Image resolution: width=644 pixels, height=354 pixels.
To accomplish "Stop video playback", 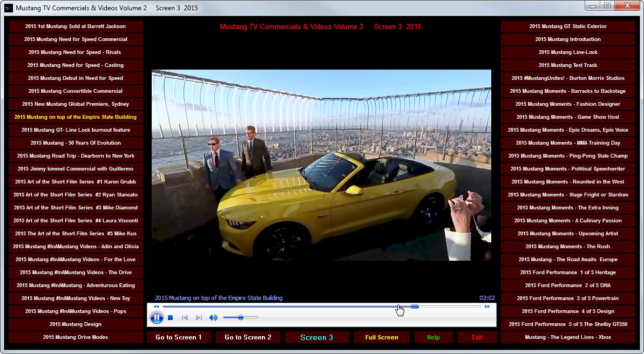I will [171, 317].
